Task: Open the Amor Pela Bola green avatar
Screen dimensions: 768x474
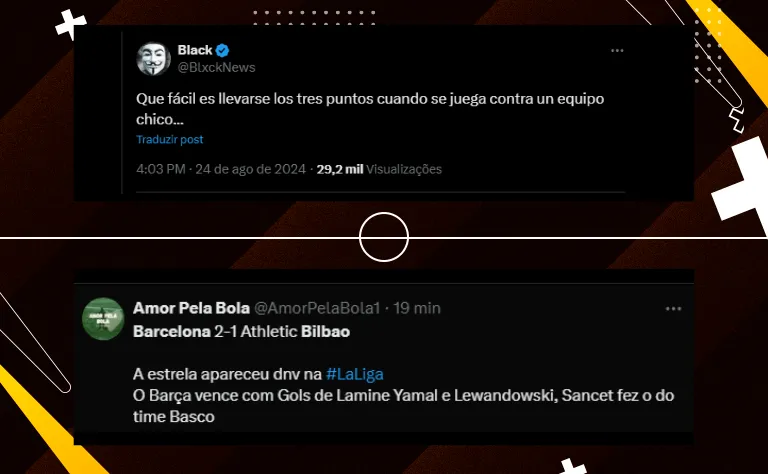Action: [x=103, y=319]
